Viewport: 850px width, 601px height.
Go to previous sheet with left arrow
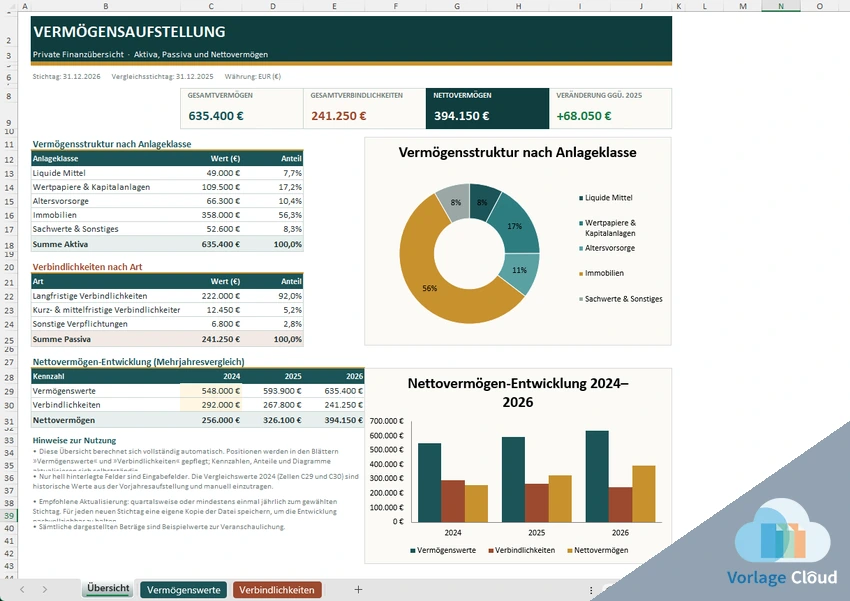[22, 590]
